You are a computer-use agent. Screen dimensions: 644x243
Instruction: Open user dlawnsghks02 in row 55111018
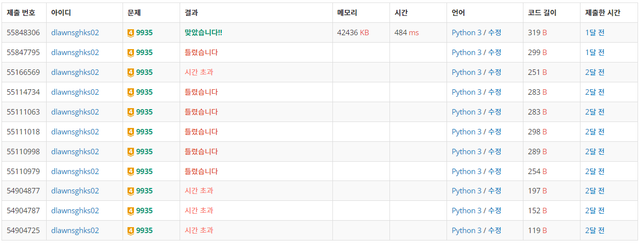[x=75, y=132]
